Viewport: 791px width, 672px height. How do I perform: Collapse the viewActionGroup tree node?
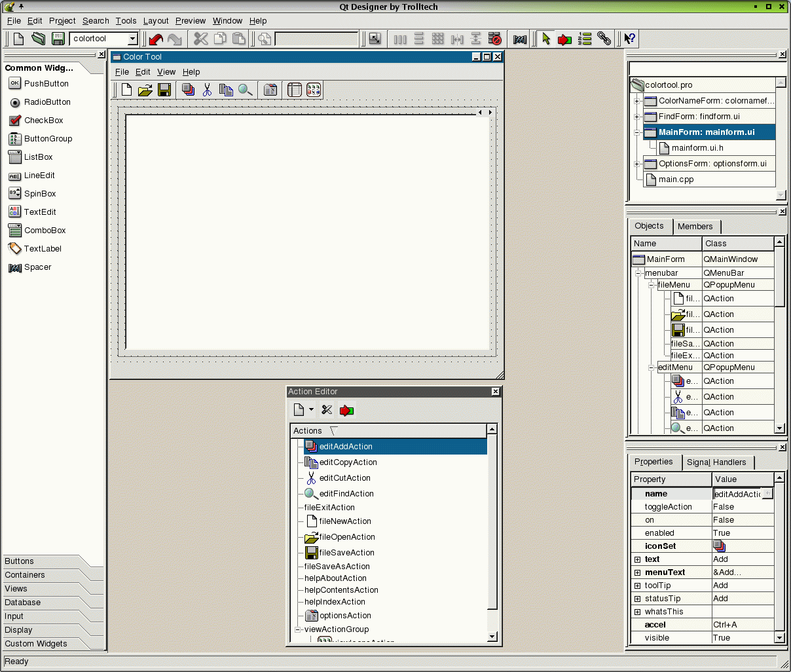tap(298, 629)
